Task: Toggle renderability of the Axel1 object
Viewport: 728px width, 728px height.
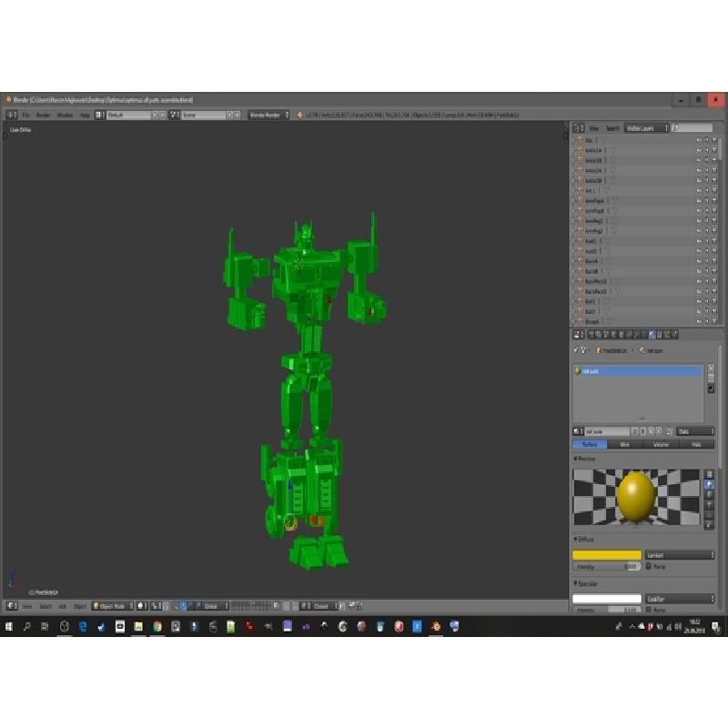Action: (714, 241)
